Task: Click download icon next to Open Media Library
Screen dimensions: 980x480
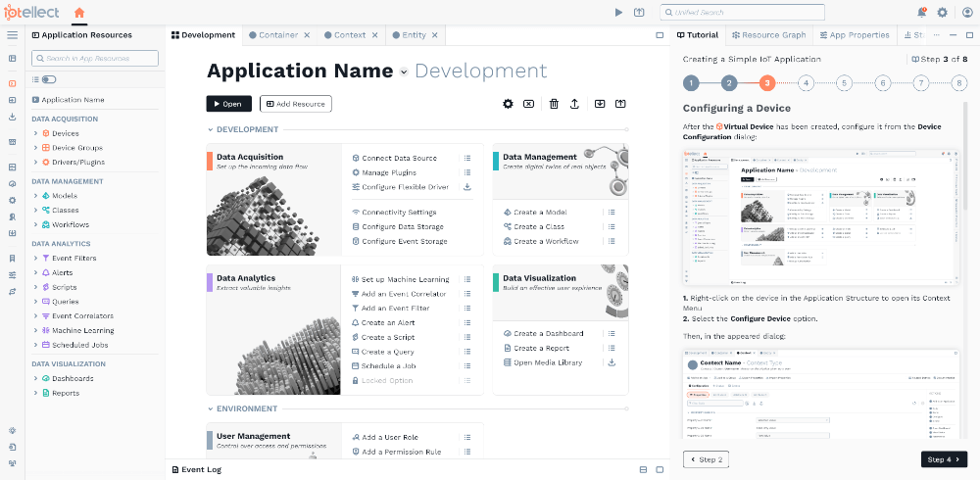Action: pyautogui.click(x=612, y=362)
